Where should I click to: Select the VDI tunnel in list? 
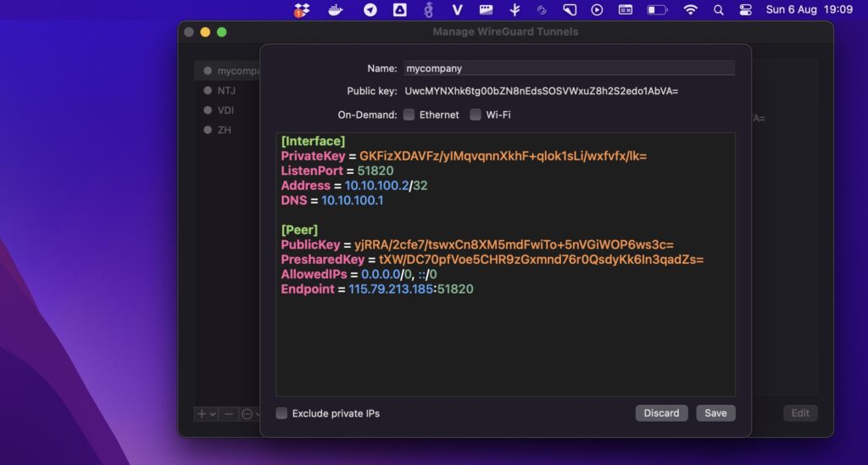point(226,110)
